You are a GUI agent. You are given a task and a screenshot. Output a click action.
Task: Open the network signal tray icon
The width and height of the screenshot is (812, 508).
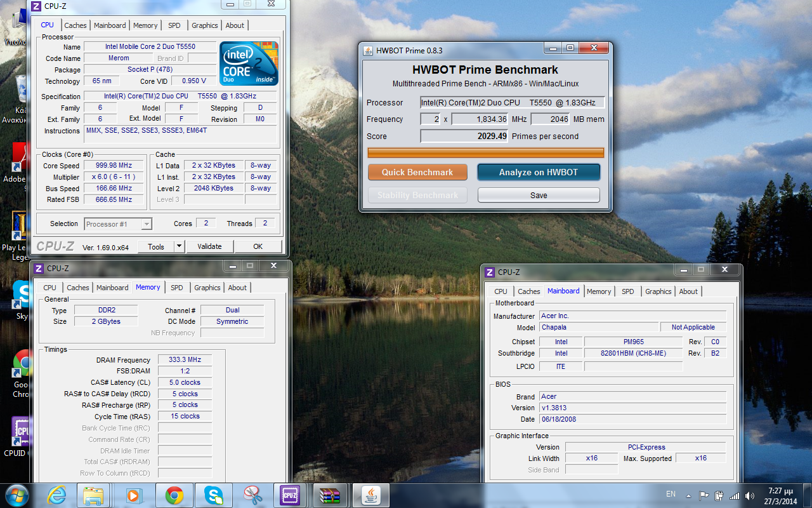click(735, 496)
